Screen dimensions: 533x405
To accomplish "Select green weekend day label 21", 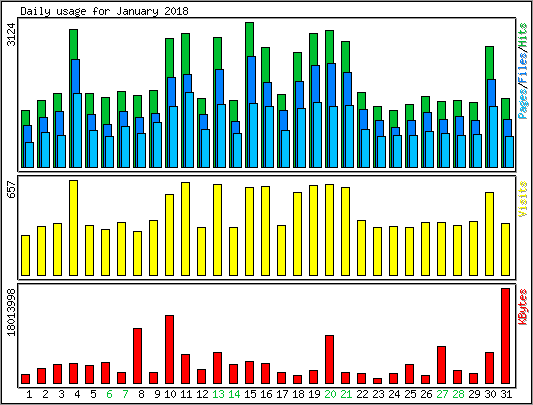I will tap(346, 394).
